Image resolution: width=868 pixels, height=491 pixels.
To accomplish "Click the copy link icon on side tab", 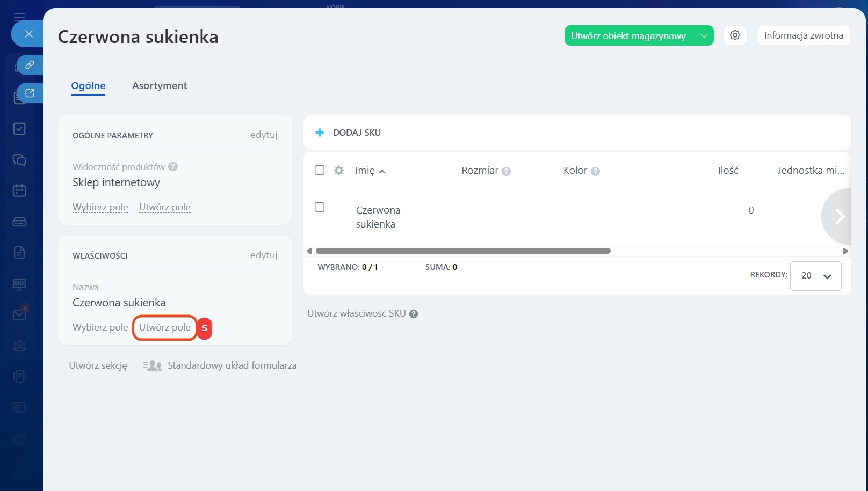I will tap(30, 65).
